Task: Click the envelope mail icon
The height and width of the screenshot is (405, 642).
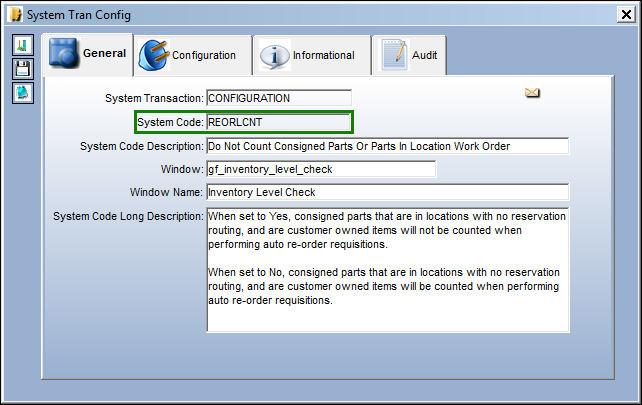Action: 532,93
